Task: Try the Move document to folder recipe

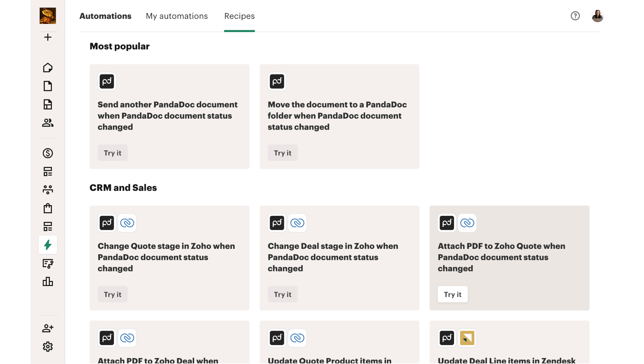Action: [x=282, y=153]
